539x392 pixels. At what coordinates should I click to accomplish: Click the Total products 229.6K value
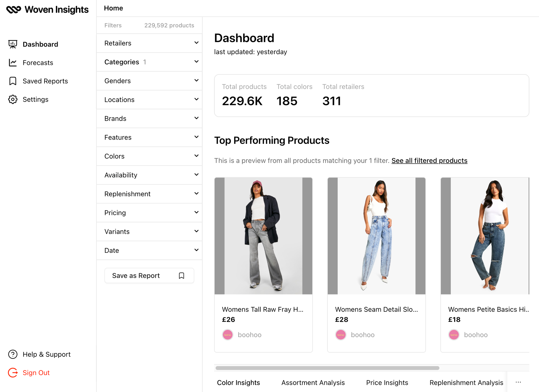(x=242, y=101)
